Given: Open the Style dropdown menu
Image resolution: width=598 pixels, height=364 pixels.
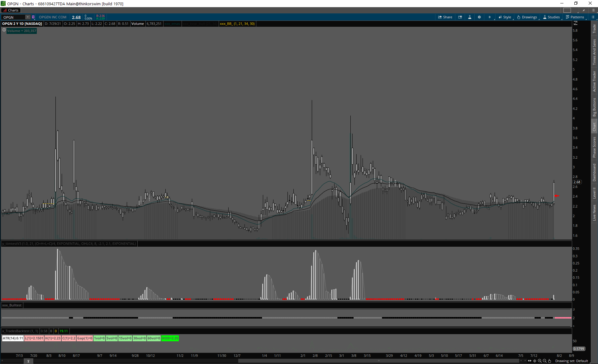Looking at the screenshot, I should tap(505, 17).
